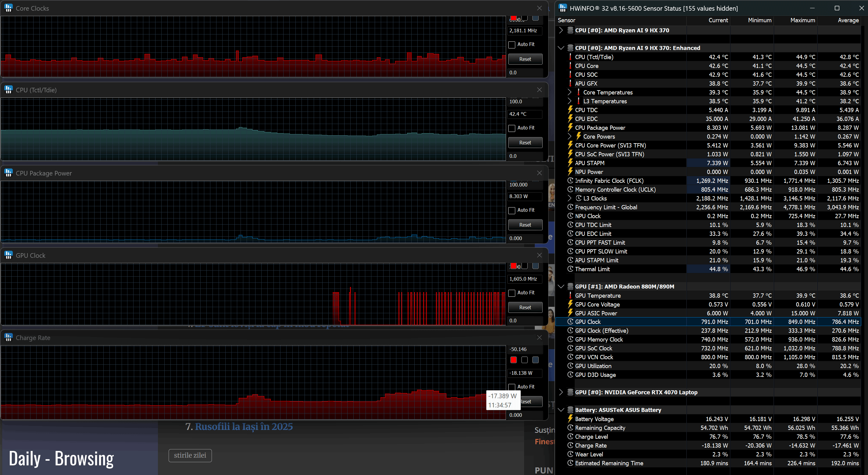Expand the Core Powers row

pyautogui.click(x=570, y=136)
